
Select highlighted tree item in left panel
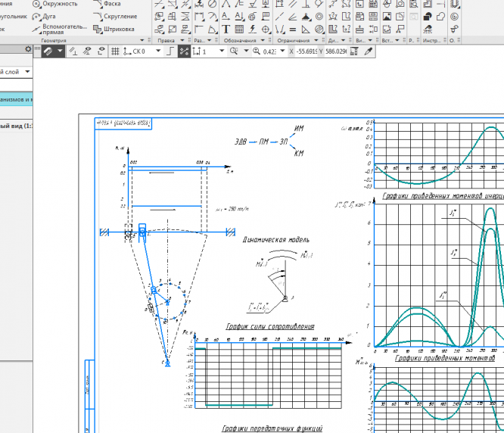(x=17, y=99)
